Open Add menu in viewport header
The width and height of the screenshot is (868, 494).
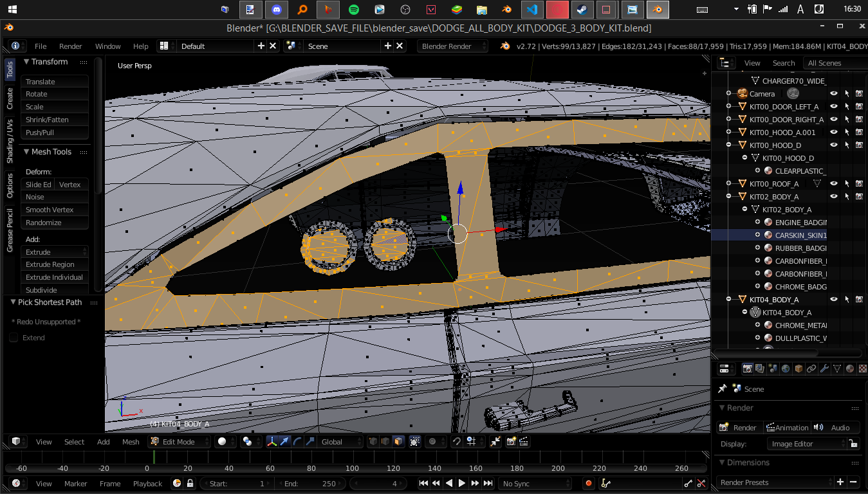(x=104, y=442)
